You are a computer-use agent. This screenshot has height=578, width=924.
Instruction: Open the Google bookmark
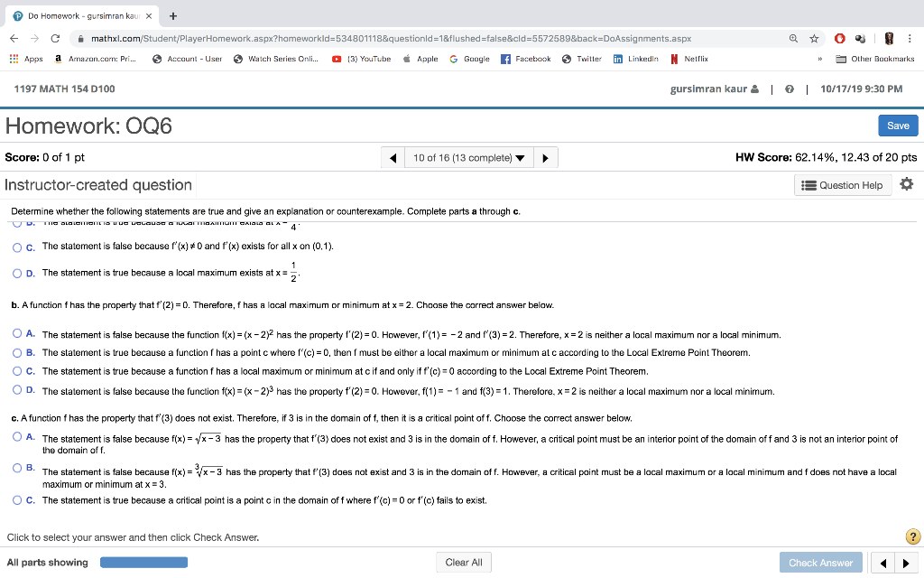click(469, 59)
